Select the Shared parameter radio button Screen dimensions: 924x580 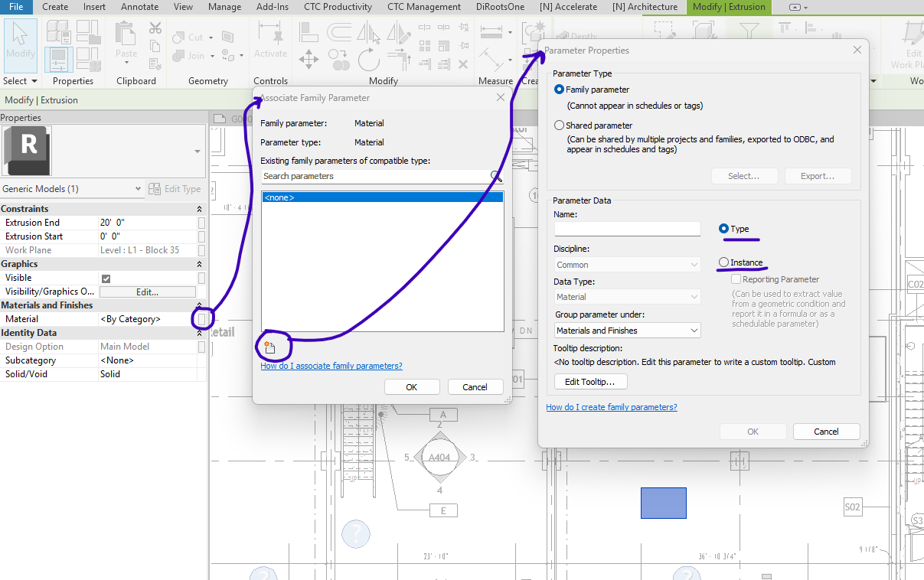[560, 125]
